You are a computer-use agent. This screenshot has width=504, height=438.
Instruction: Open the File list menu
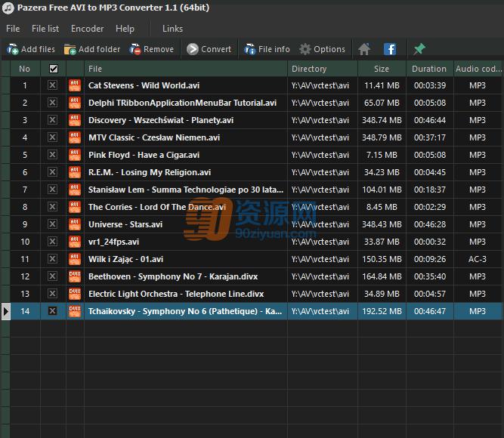click(x=45, y=29)
